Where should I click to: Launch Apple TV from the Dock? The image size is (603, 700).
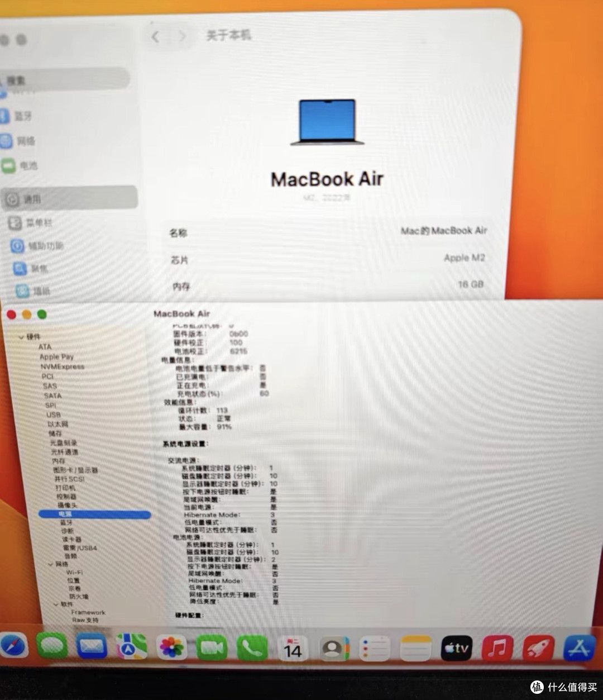(457, 648)
